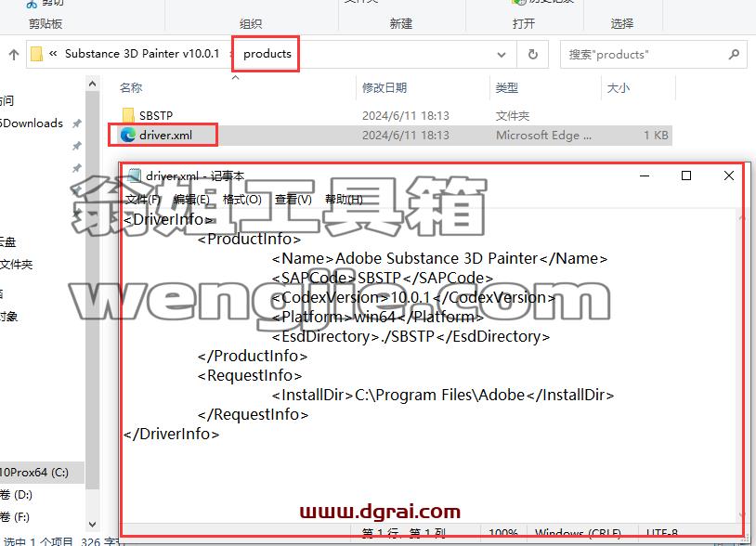Click the pin icon next to Downloads
Viewport: 756px width, 546px height.
coord(77,123)
